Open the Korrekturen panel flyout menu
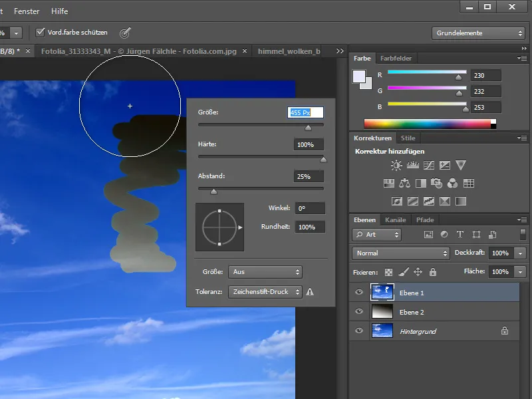Screen dimensions: 532x399 (522, 138)
